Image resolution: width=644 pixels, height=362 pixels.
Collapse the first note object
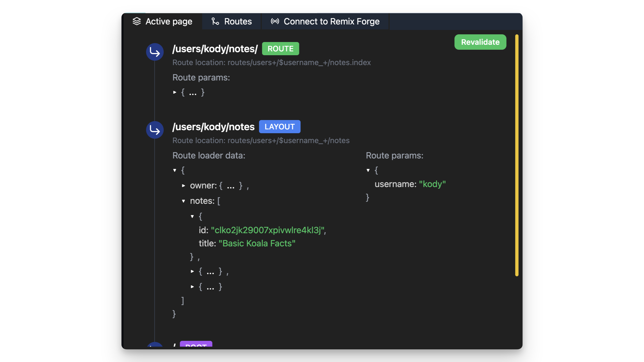coord(192,216)
